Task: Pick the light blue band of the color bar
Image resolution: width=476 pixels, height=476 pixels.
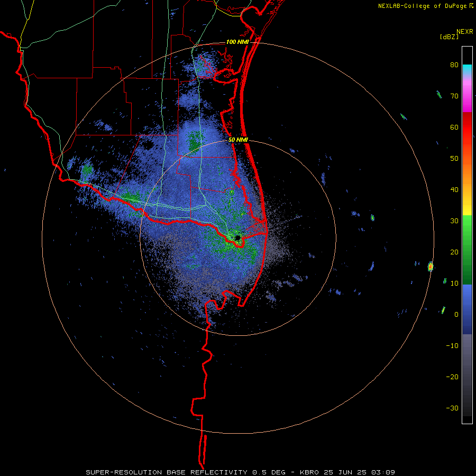Action: [x=467, y=293]
